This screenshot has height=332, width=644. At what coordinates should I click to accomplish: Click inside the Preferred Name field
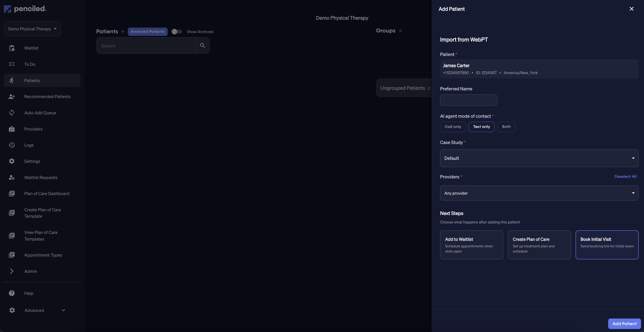[x=468, y=100]
